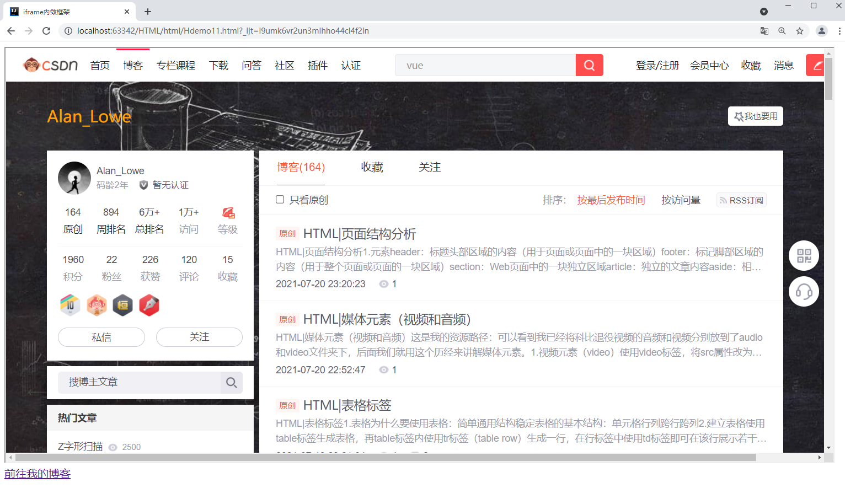Click the orange monkey achievement badge
The image size is (845, 504).
[97, 305]
